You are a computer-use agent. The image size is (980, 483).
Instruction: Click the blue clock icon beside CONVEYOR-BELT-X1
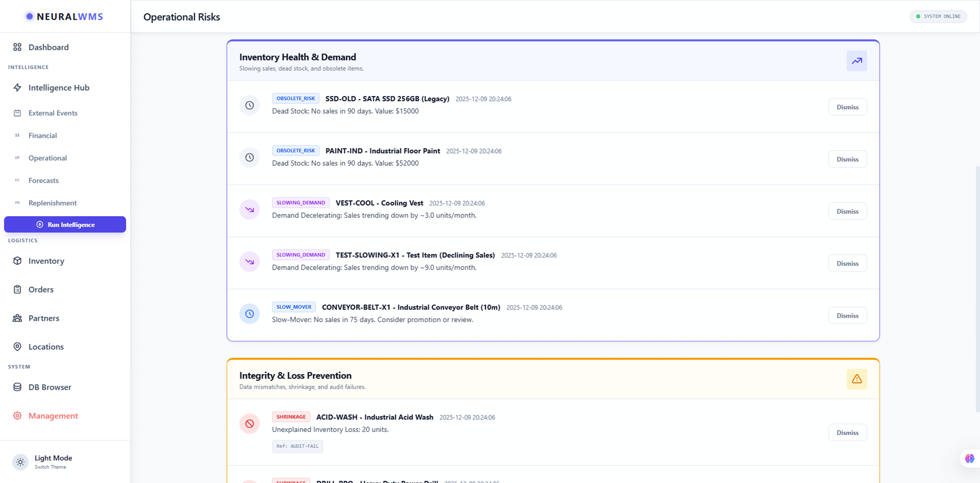click(x=249, y=314)
